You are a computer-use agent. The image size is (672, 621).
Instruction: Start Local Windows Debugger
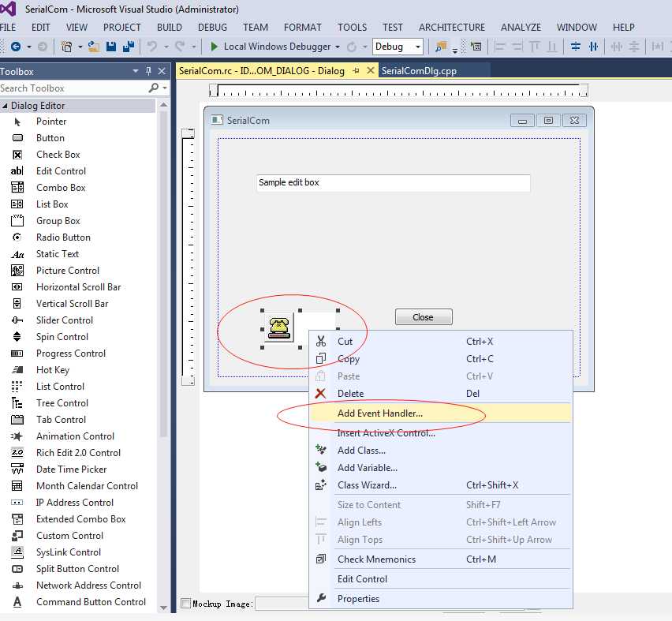pos(271,47)
